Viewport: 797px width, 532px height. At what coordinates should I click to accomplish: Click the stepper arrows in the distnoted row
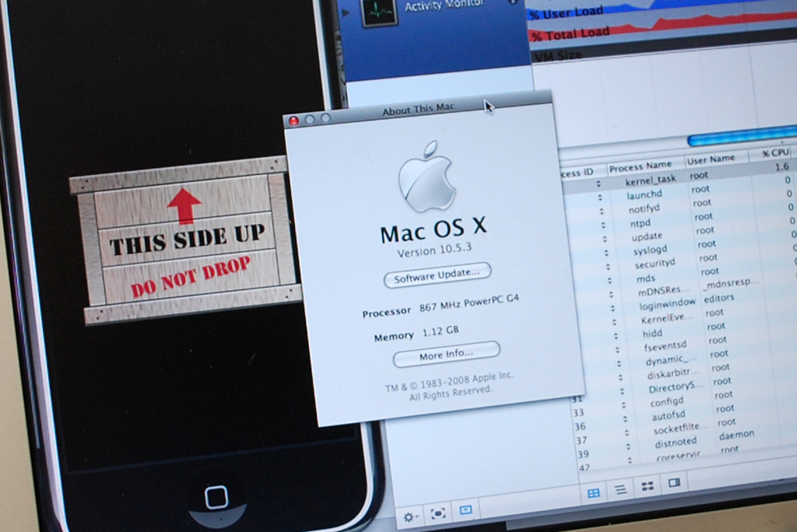tap(628, 446)
